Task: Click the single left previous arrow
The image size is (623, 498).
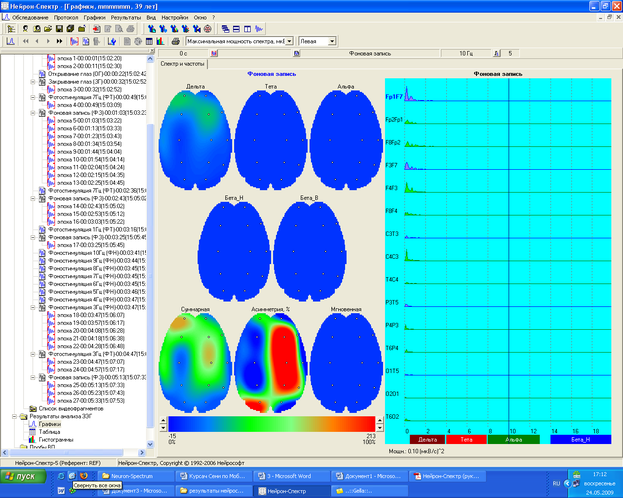Action: 37,41
